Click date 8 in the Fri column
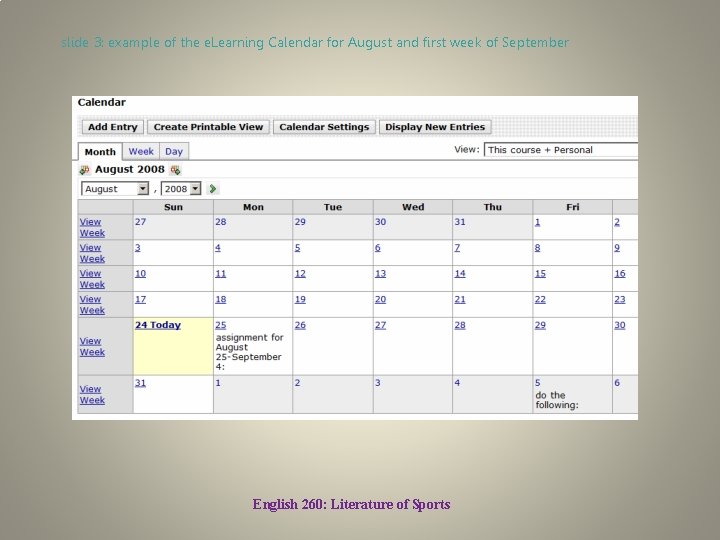The image size is (720, 540). pyautogui.click(x=538, y=248)
